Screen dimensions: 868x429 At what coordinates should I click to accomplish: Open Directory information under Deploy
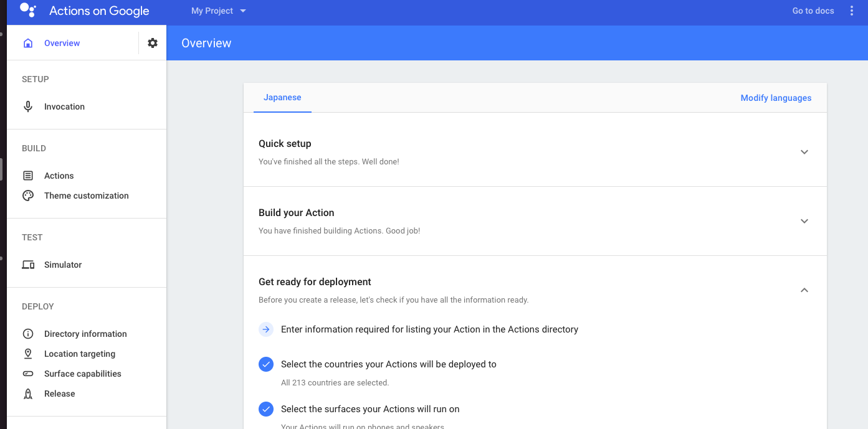tap(85, 334)
